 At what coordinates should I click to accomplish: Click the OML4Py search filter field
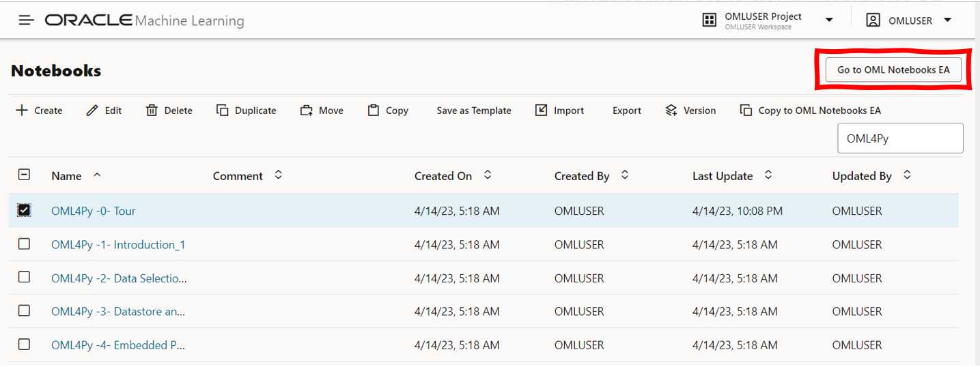click(x=900, y=138)
